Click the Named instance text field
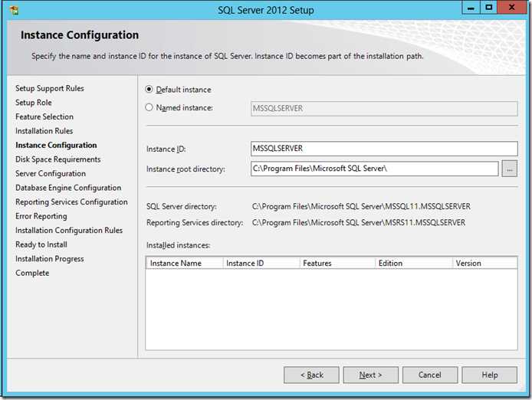532x400 pixels. click(x=384, y=109)
